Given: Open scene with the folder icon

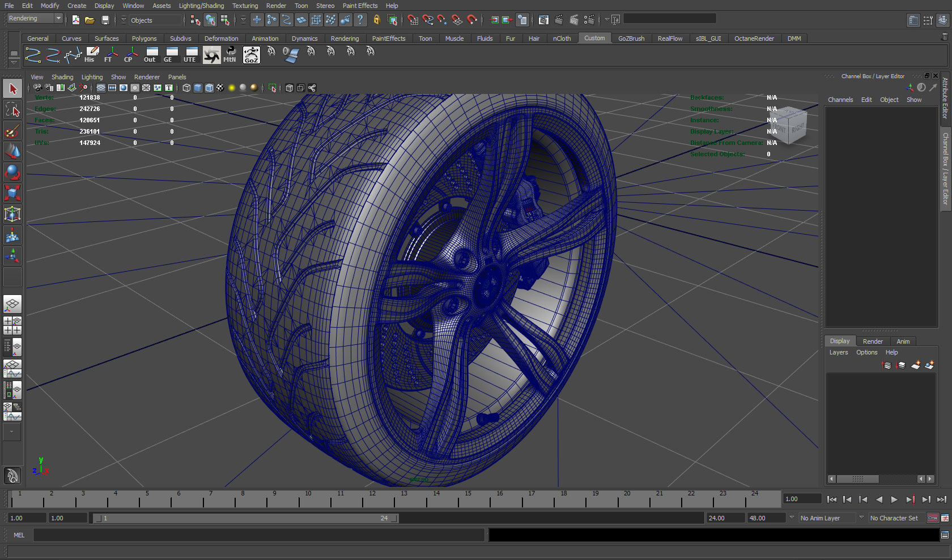Looking at the screenshot, I should coord(90,20).
